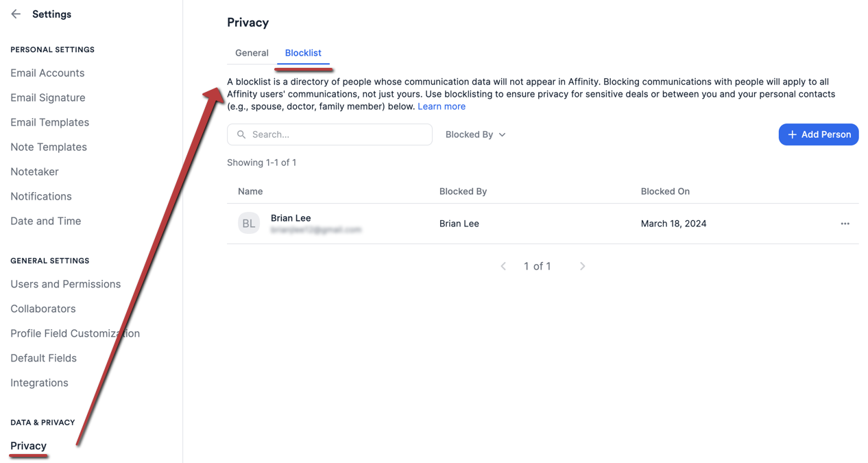Screen dimensions: 868x463
Task: Click the previous page chevron below the list
Action: [503, 265]
